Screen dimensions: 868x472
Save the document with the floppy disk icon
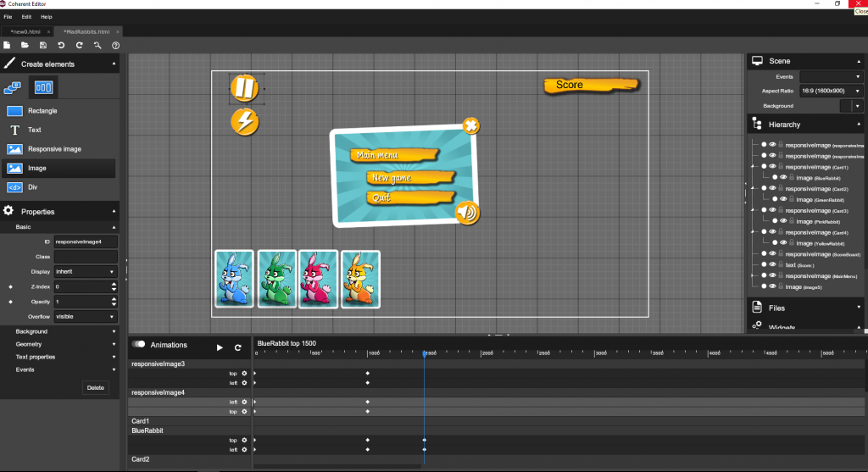click(43, 45)
